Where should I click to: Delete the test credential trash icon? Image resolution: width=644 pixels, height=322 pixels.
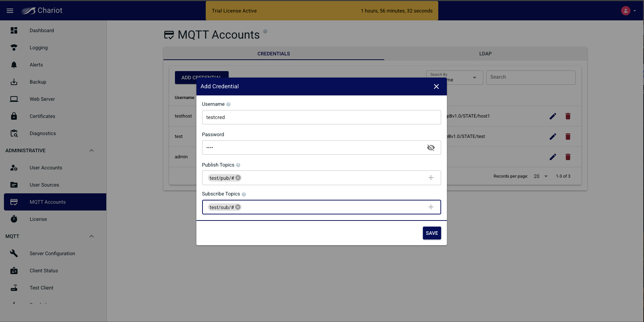pyautogui.click(x=568, y=137)
